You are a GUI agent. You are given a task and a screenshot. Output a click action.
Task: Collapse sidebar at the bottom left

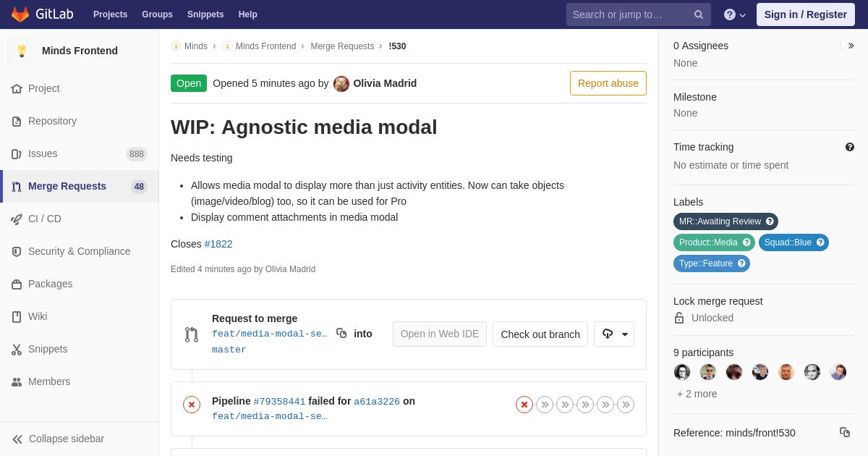(x=58, y=439)
